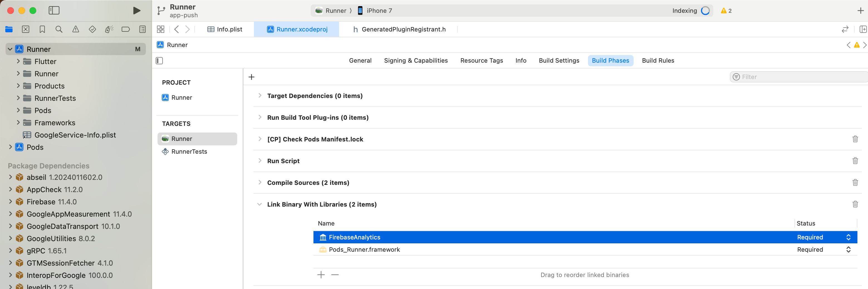This screenshot has height=289, width=868.
Task: Open the Project navigator folder icon
Action: 9,29
